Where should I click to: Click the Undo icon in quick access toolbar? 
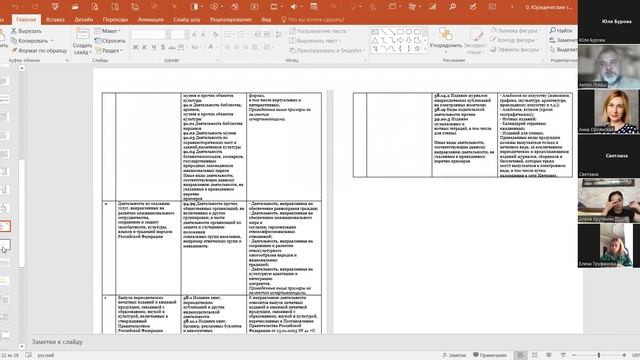pos(15,7)
